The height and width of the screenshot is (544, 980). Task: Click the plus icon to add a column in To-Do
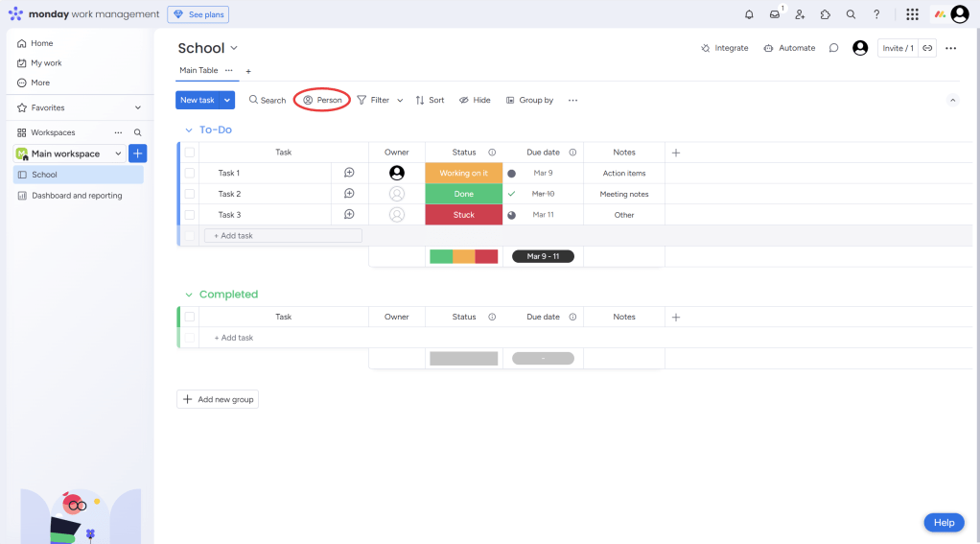pyautogui.click(x=676, y=153)
